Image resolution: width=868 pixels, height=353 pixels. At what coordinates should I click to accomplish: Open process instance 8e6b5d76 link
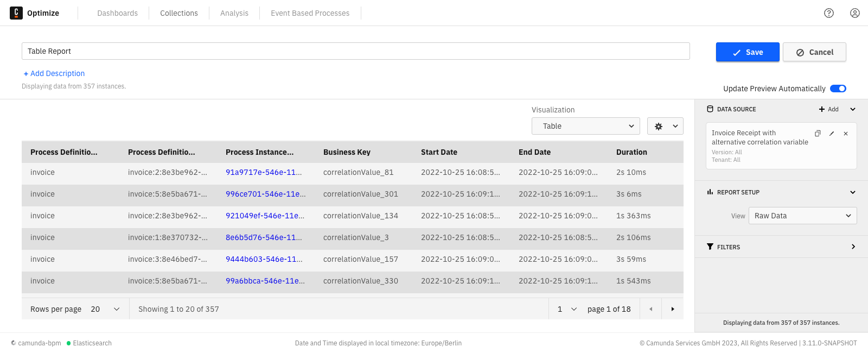coord(264,237)
